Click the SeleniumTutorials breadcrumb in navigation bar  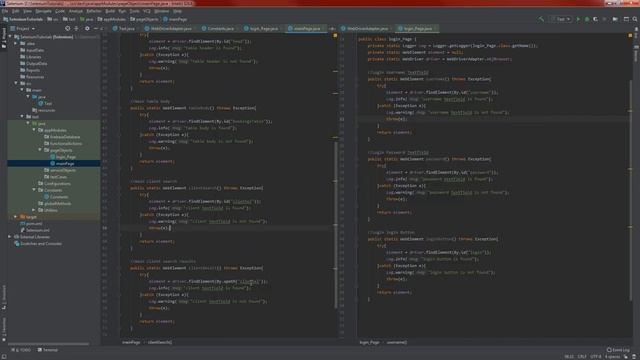point(23,19)
